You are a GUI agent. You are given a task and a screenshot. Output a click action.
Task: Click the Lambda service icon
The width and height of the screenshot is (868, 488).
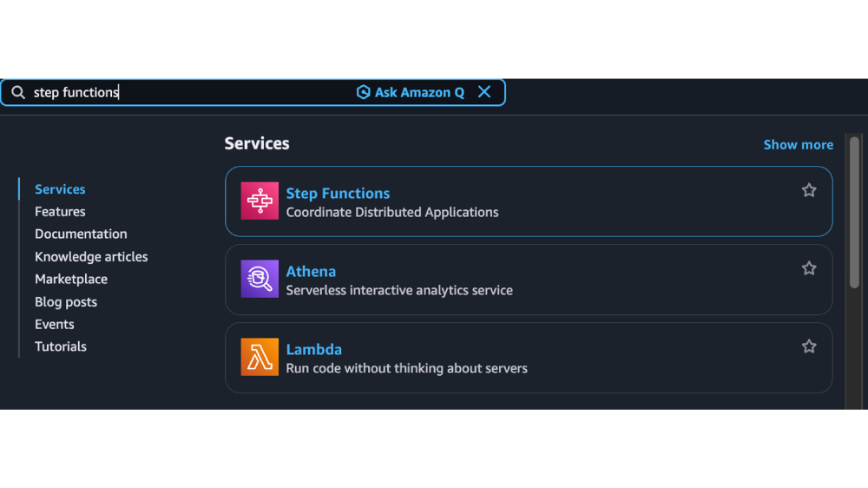(260, 357)
